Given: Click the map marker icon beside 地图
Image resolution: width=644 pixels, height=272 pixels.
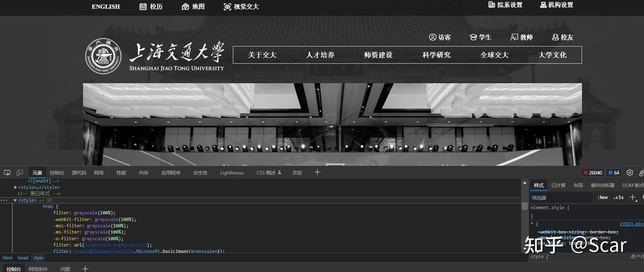Looking at the screenshot, I should point(186,7).
